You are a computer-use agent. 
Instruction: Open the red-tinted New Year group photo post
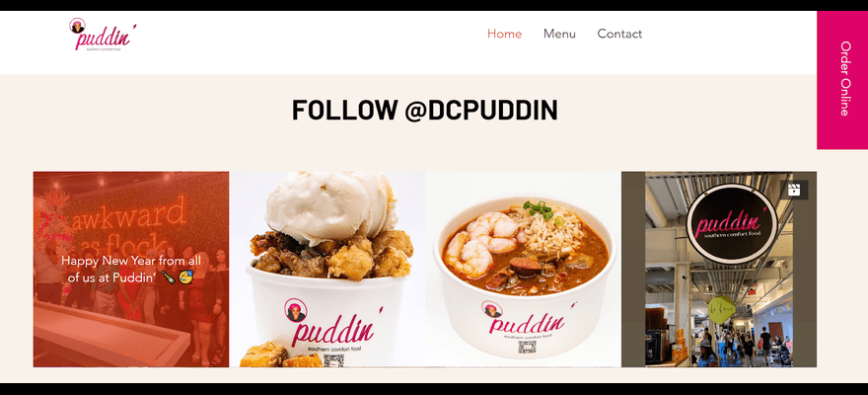(130, 270)
